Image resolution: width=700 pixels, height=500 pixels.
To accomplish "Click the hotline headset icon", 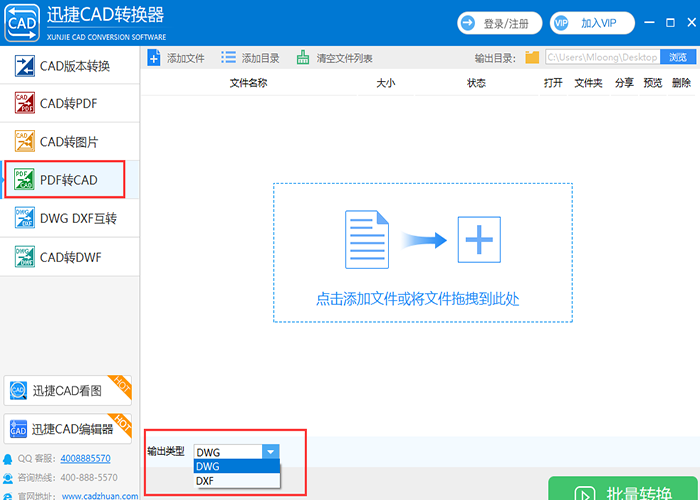I will [8, 478].
